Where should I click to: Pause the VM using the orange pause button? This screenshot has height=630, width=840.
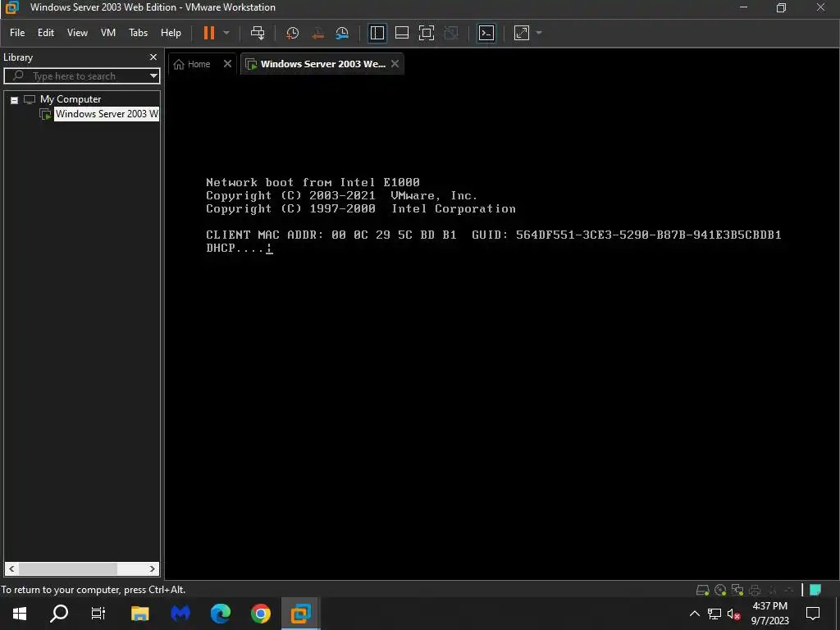click(209, 33)
